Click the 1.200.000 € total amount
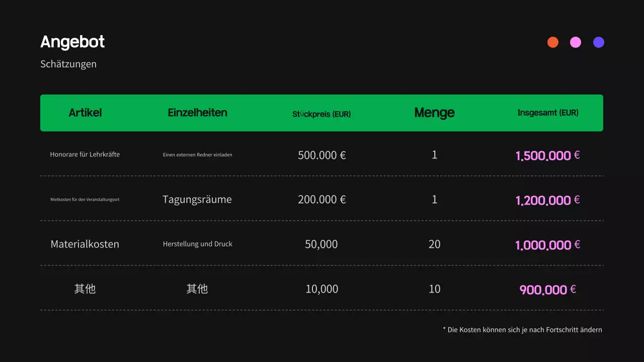 tap(547, 200)
